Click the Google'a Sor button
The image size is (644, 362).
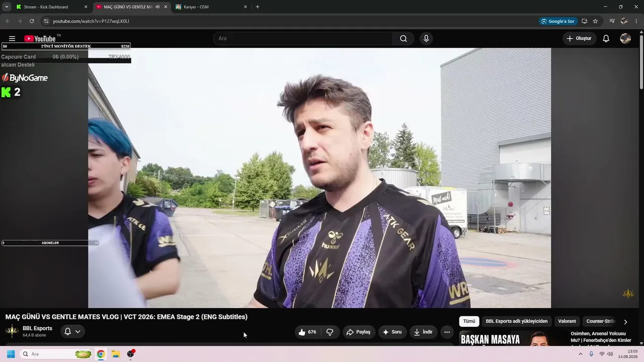[557, 21]
